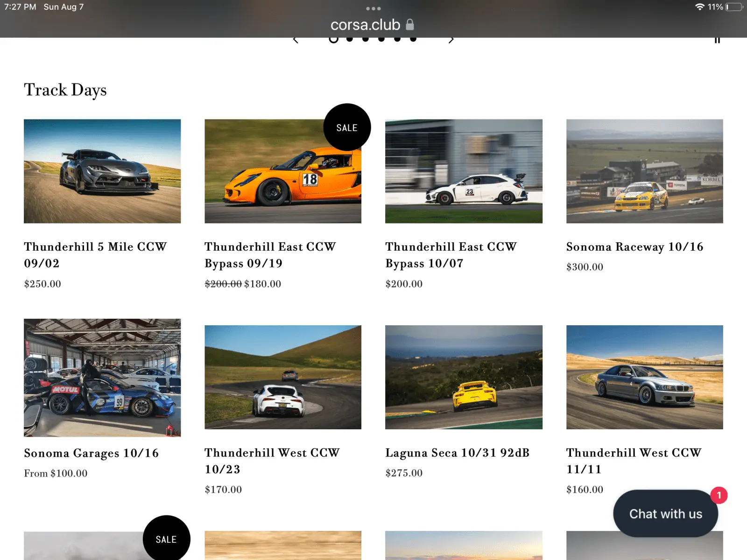
Task: Click the silver BMW track photo
Action: (x=644, y=377)
